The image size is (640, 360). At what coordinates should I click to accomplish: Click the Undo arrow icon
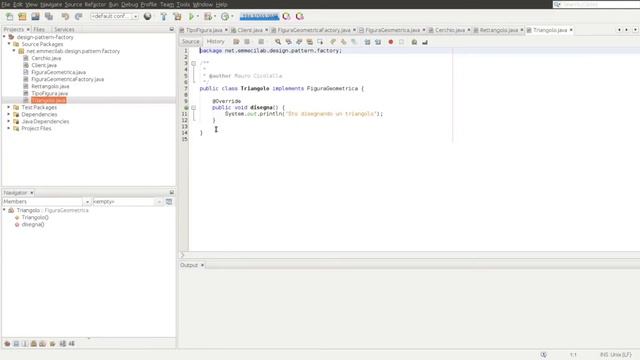(65, 16)
